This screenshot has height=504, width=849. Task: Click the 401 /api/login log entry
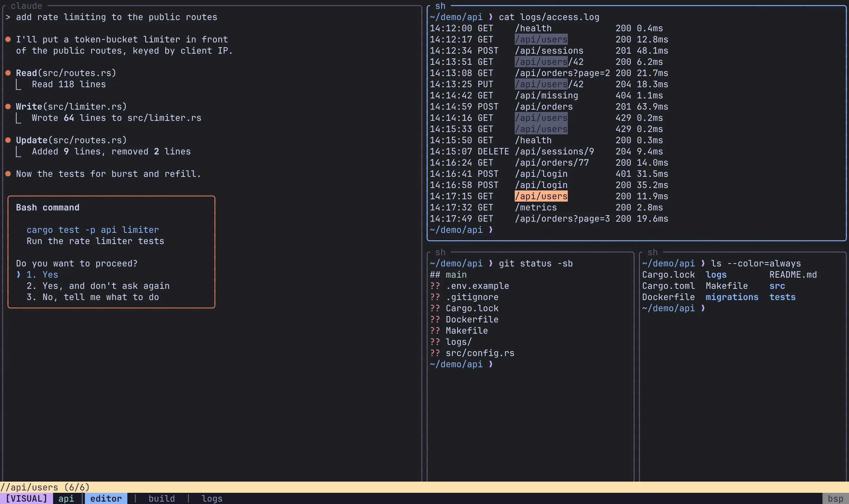549,174
